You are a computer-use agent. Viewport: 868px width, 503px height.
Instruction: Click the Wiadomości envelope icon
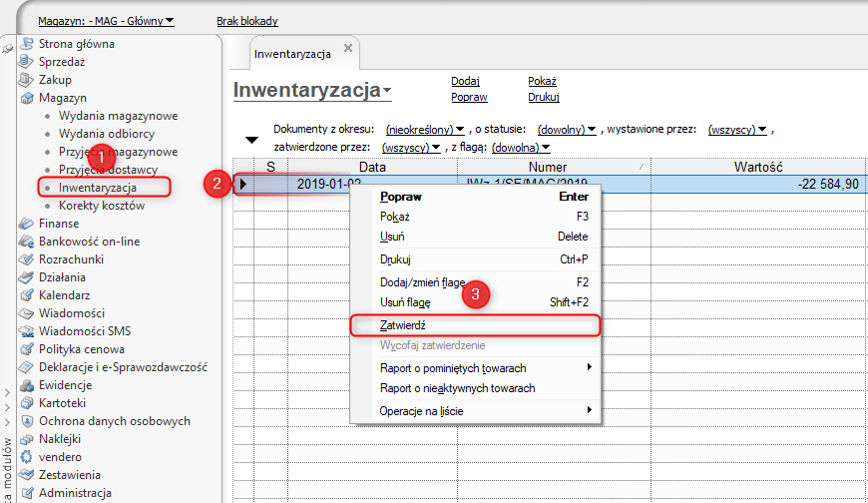pyautogui.click(x=27, y=313)
